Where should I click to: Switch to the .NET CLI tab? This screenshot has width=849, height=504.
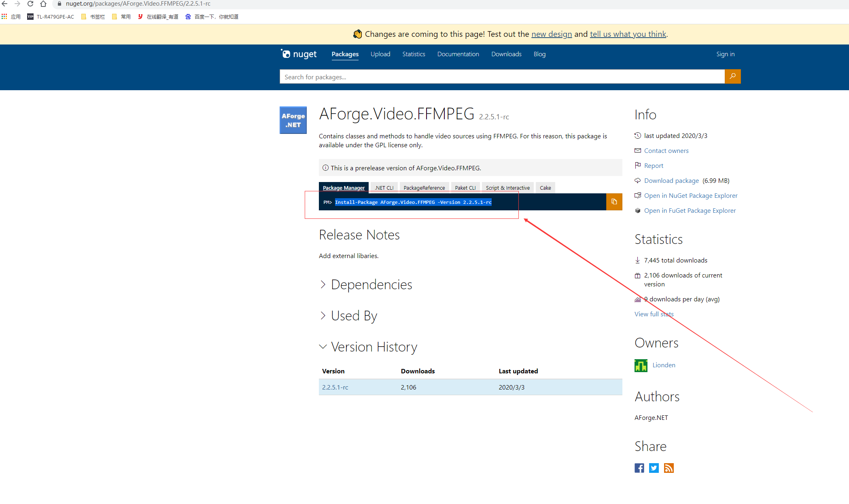coord(384,188)
